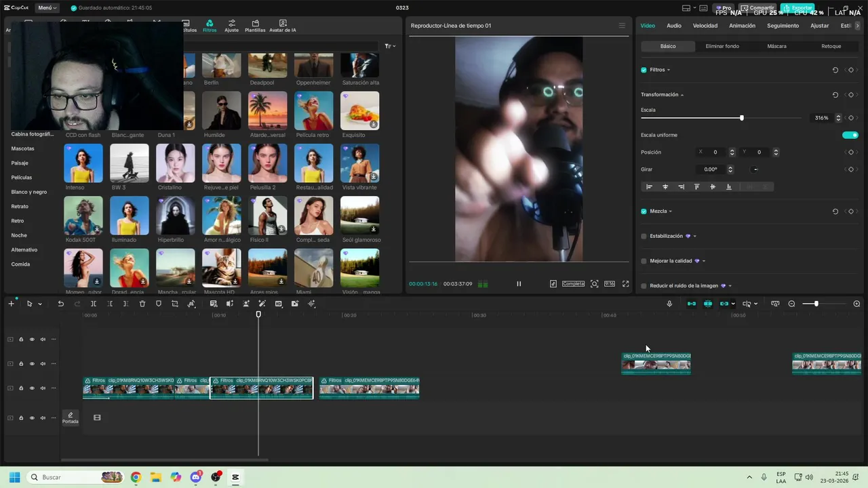868x488 pixels.
Task: Expand the Mejorar la calidad arrow
Action: (704, 261)
